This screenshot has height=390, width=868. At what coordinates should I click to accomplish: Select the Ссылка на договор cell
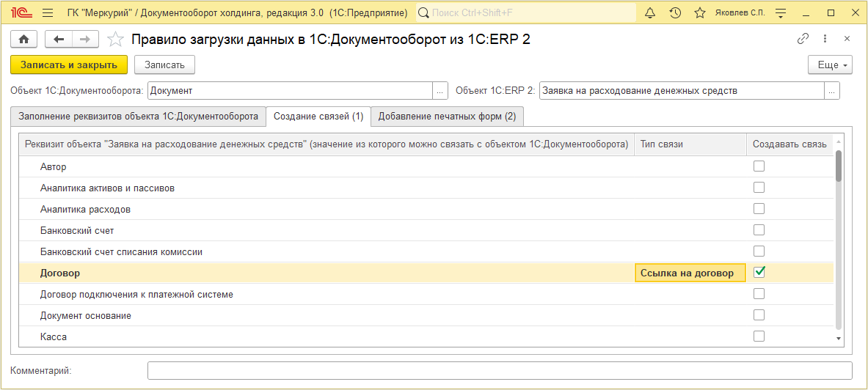click(690, 273)
